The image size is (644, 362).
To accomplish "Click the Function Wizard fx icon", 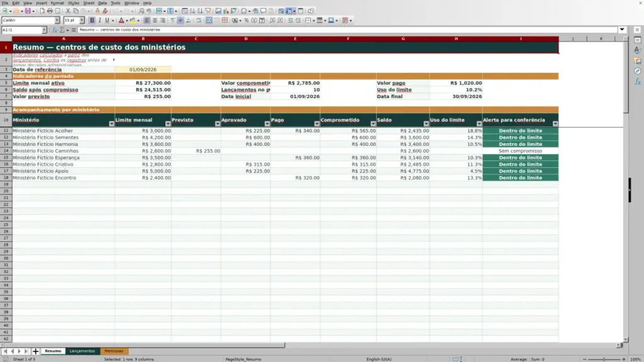I will point(54,30).
